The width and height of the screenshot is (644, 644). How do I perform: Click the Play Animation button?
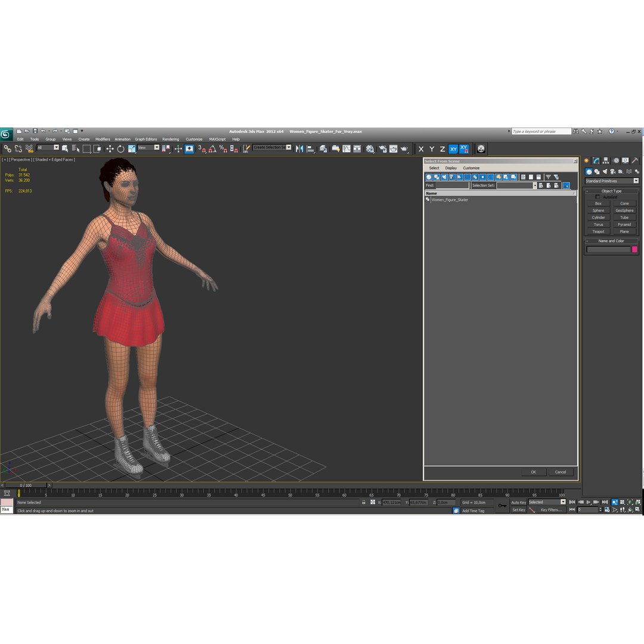(x=589, y=502)
